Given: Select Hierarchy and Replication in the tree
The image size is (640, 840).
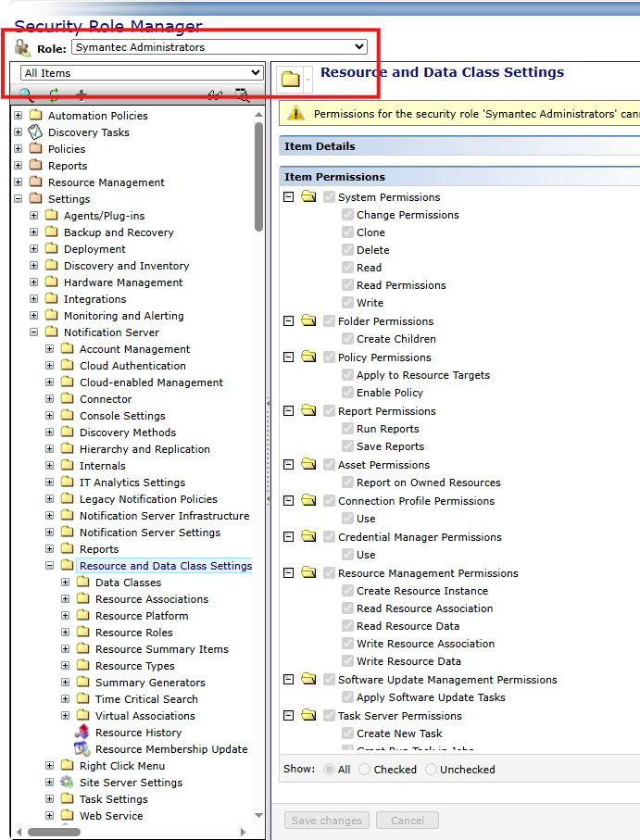Looking at the screenshot, I should coord(144,449).
